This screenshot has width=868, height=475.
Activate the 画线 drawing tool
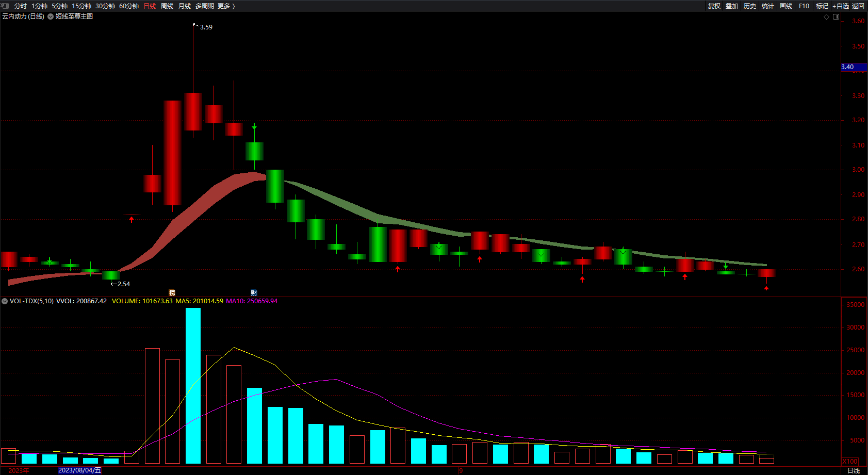point(786,6)
